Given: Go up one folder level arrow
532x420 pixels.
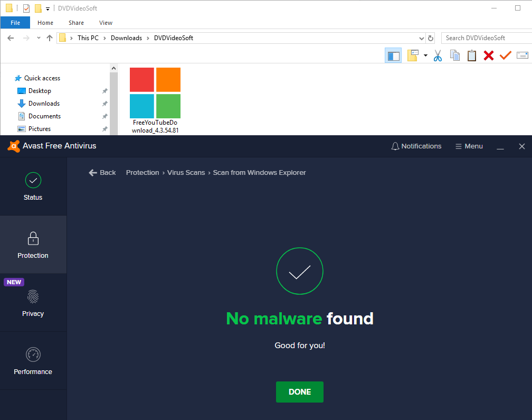Looking at the screenshot, I should point(50,38).
